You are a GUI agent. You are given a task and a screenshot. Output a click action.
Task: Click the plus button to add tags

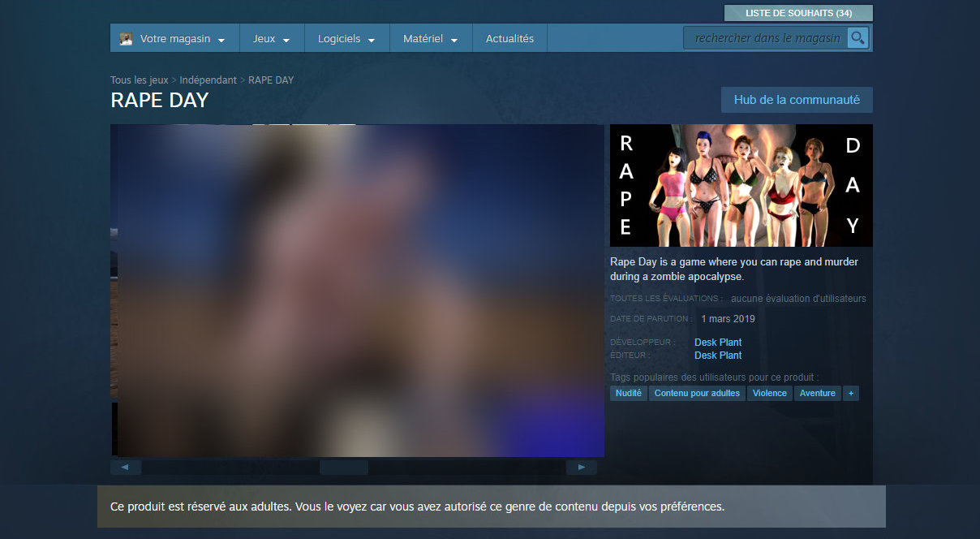point(850,393)
